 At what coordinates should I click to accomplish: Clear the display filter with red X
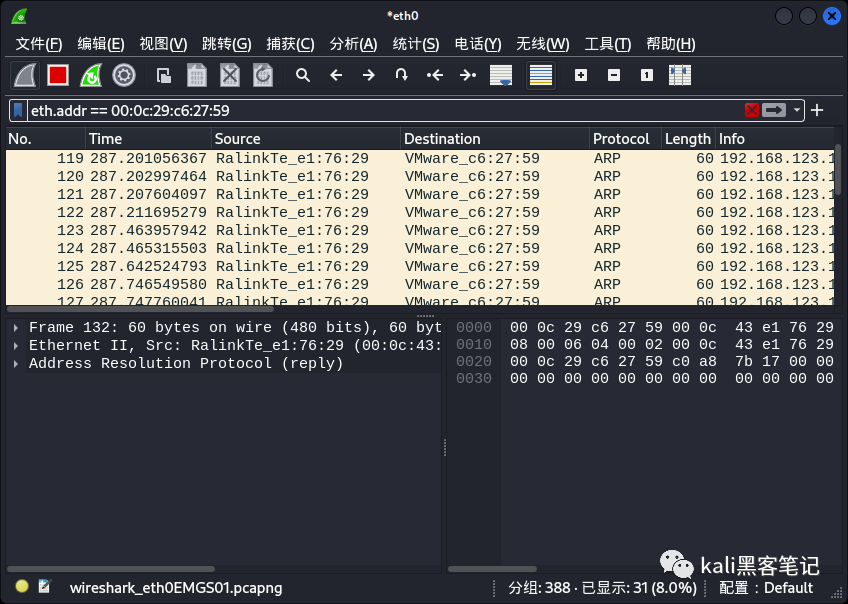[752, 110]
